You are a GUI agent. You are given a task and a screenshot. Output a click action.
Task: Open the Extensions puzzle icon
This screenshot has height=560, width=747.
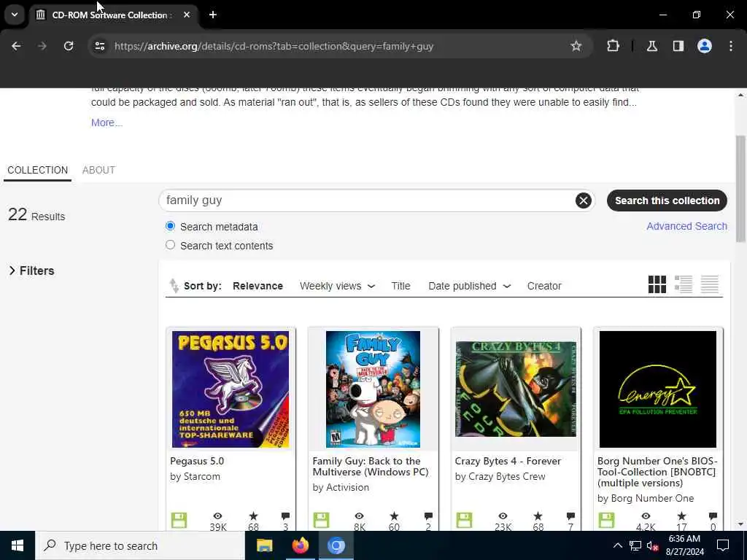613,46
